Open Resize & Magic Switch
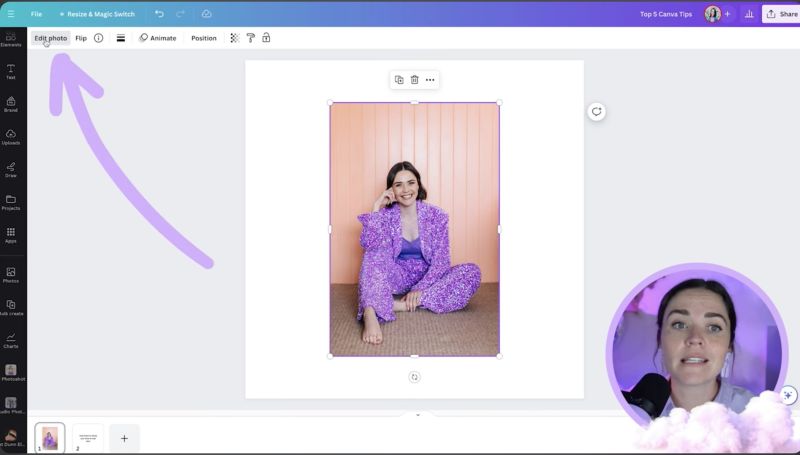 click(97, 14)
